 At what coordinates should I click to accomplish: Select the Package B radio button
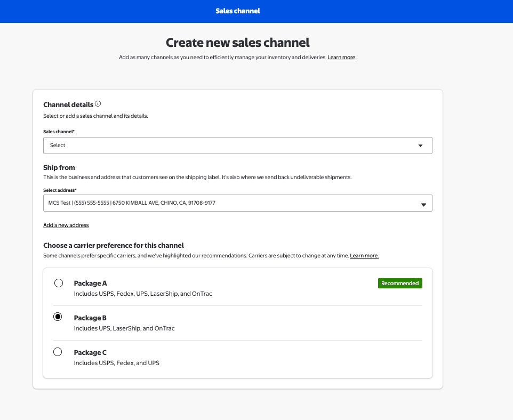point(58,317)
